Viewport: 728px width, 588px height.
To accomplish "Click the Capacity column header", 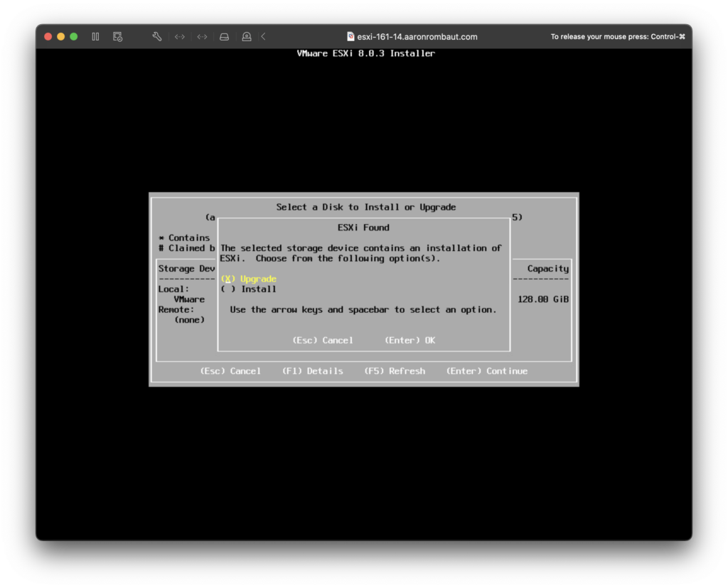I will 547,269.
